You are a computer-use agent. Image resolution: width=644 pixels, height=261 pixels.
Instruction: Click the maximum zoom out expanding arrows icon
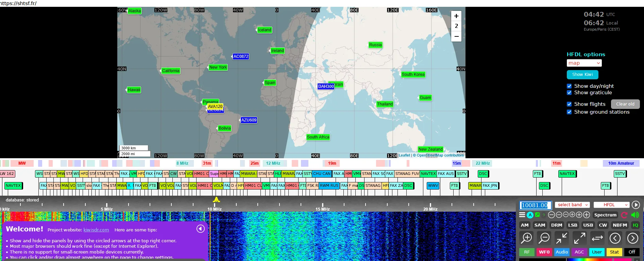tap(579, 238)
